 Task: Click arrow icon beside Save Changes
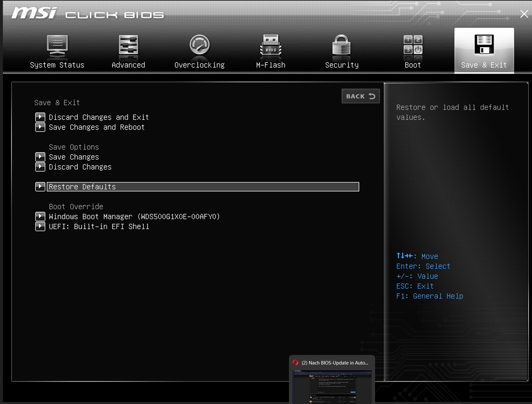point(40,157)
